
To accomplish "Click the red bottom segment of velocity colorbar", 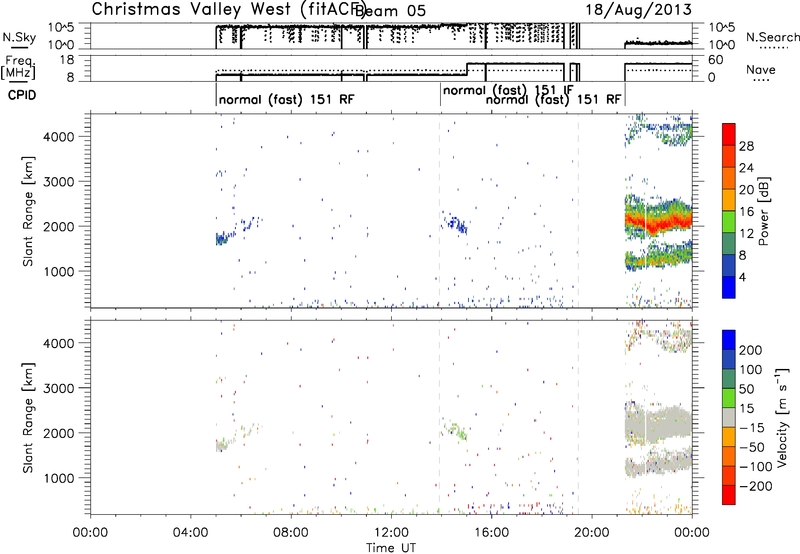I will point(729,495).
